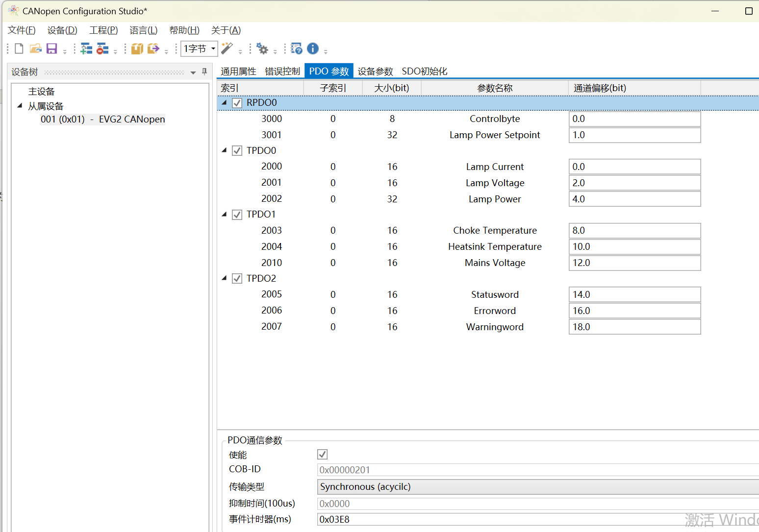Toggle the 使能 enable checkbox
This screenshot has height=532, width=759.
[x=322, y=455]
